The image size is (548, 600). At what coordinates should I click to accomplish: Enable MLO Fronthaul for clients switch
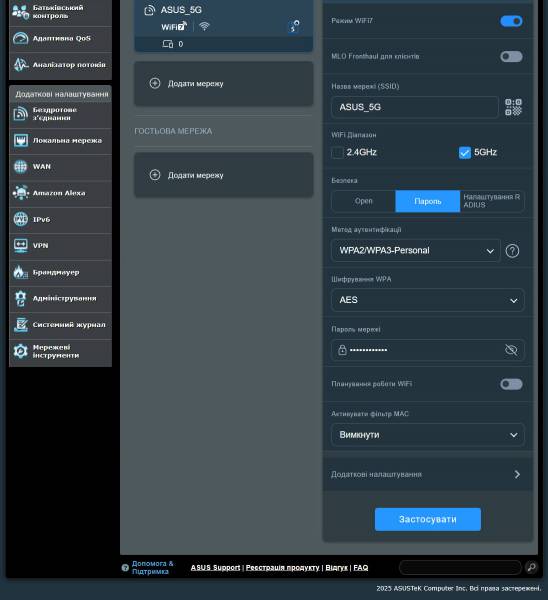tap(511, 57)
